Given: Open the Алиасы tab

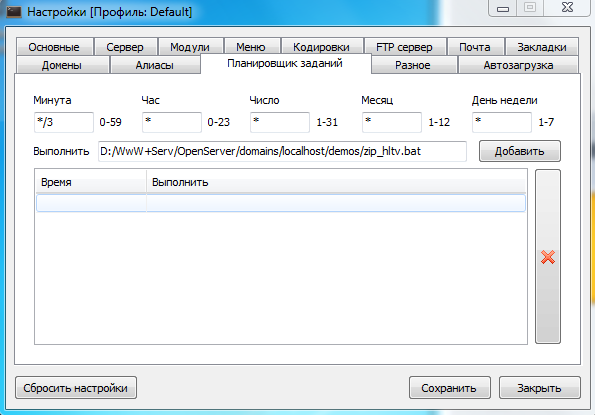Looking at the screenshot, I should 155,65.
